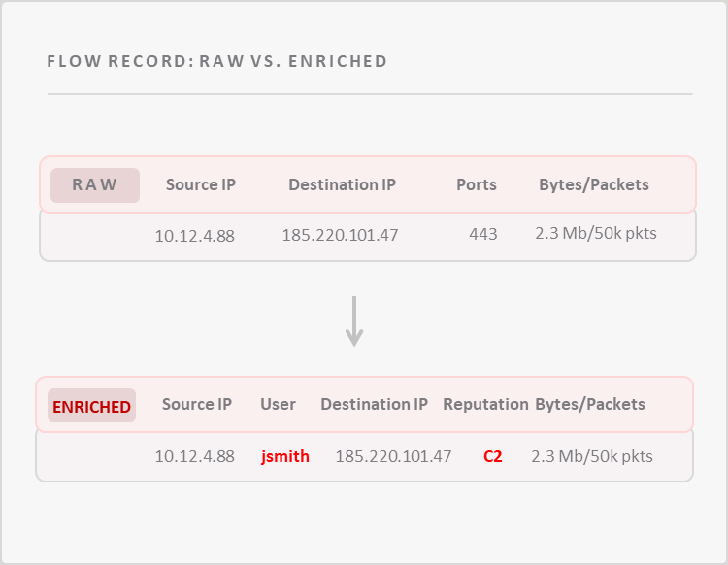Viewport: 728px width, 565px height.
Task: Click the red ENRICHED label badge
Action: (x=91, y=406)
